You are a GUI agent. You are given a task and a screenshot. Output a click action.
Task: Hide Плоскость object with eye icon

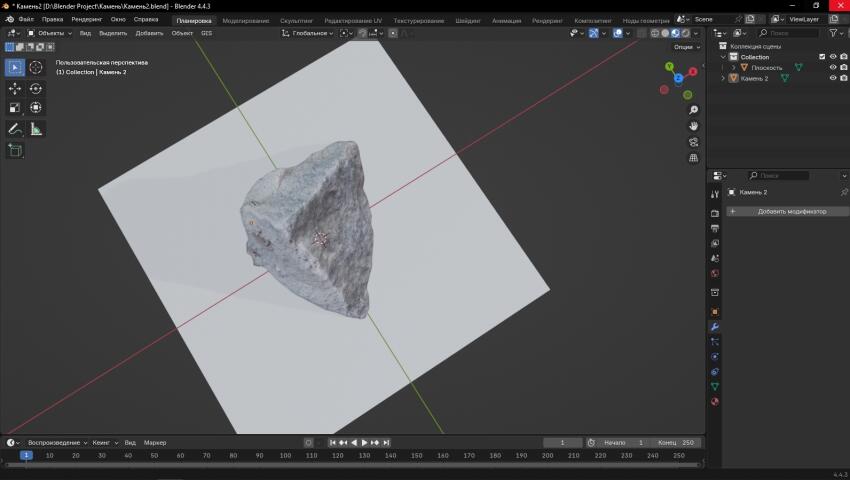[x=833, y=67]
